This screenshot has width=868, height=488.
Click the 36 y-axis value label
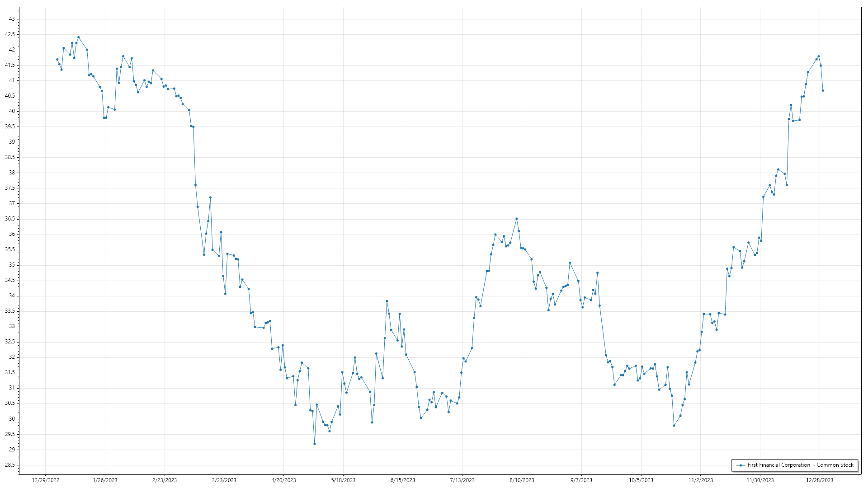(x=12, y=234)
